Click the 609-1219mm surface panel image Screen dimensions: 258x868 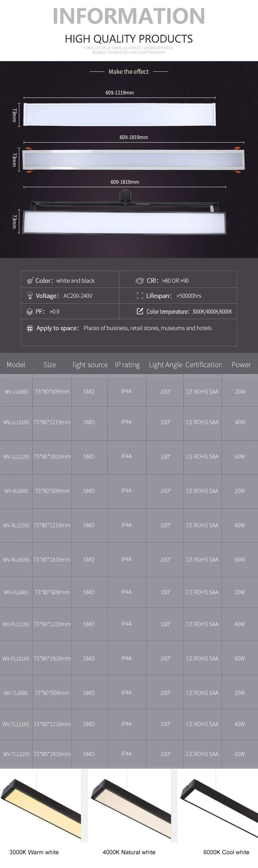click(119, 114)
